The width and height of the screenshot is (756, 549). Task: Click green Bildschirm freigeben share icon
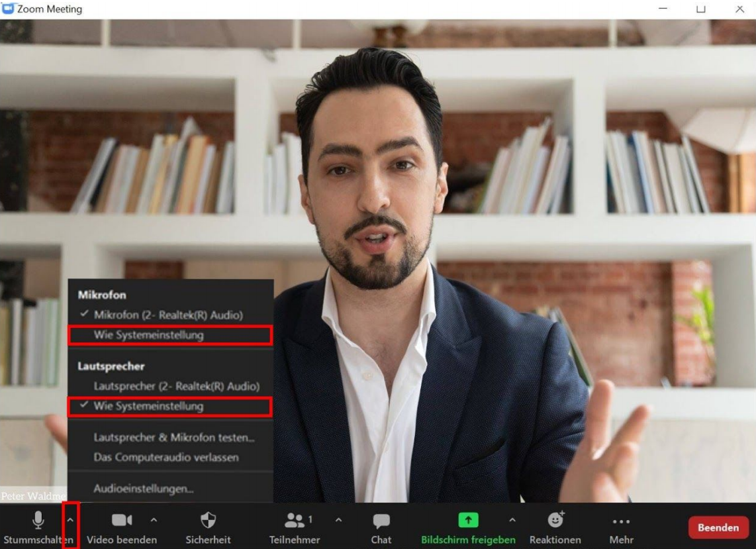[468, 521]
